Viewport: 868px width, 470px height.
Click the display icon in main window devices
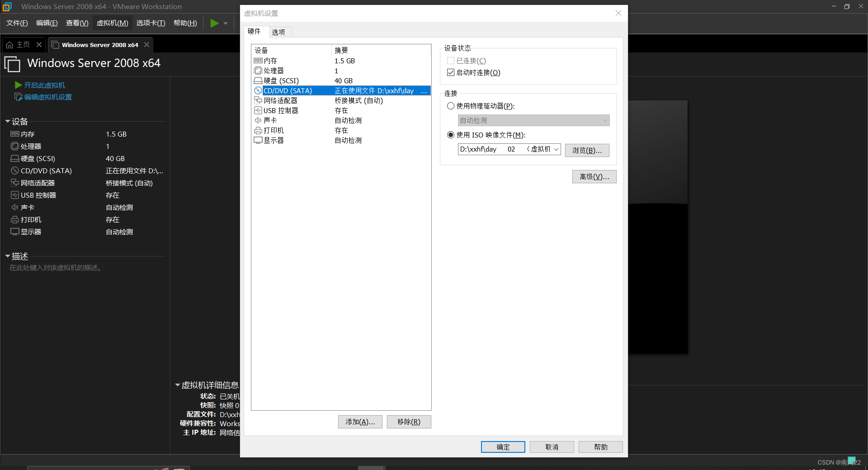[15, 232]
